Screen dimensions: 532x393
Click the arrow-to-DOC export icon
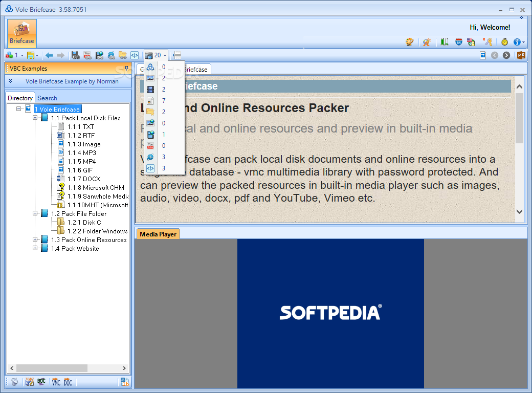pos(68,382)
